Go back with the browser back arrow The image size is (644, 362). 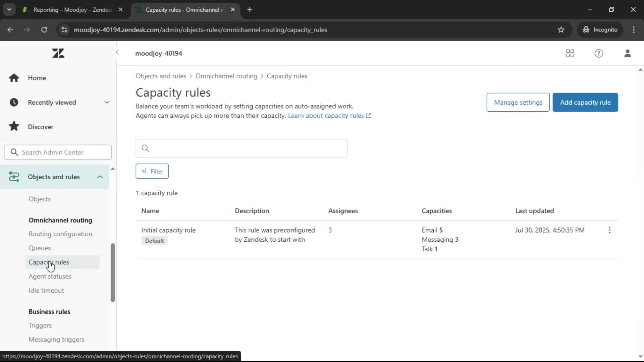(10, 30)
